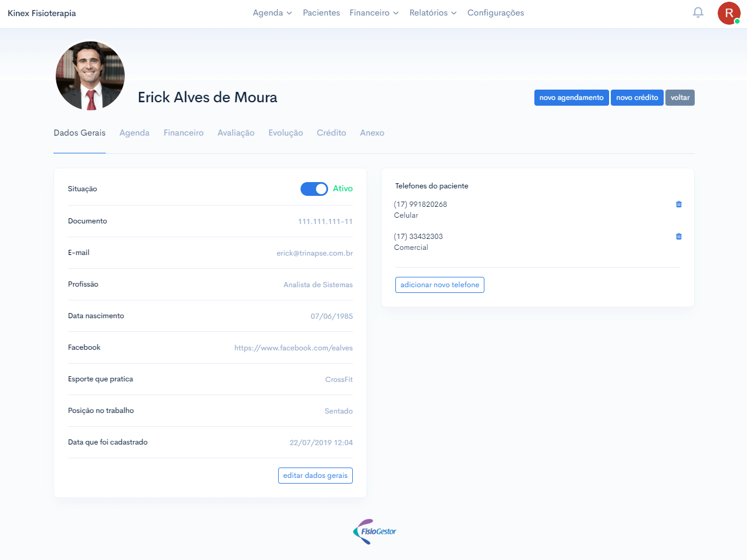Expand the Relatórios dropdown menu
Image resolution: width=747 pixels, height=560 pixels.
tap(433, 13)
